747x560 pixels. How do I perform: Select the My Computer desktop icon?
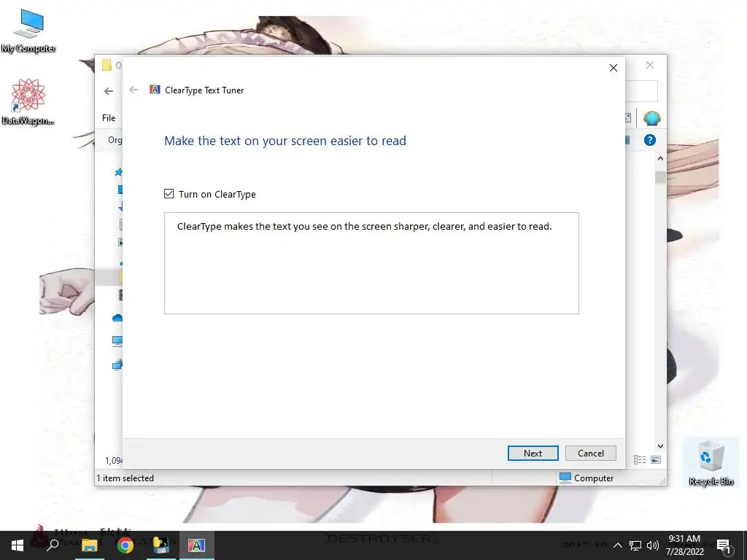[x=28, y=31]
